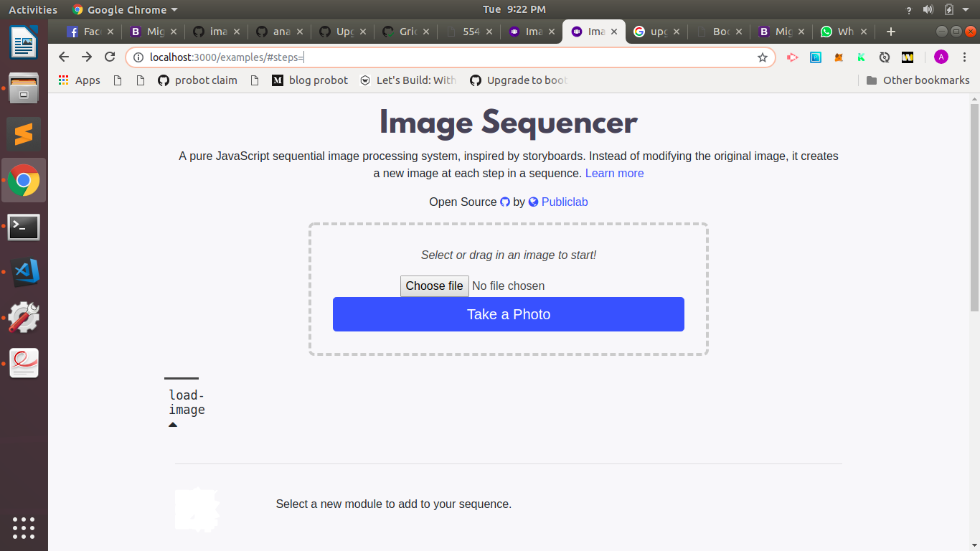This screenshot has height=551, width=980.
Task: Open the 'Let's Build: With' bookmark
Action: tap(408, 80)
